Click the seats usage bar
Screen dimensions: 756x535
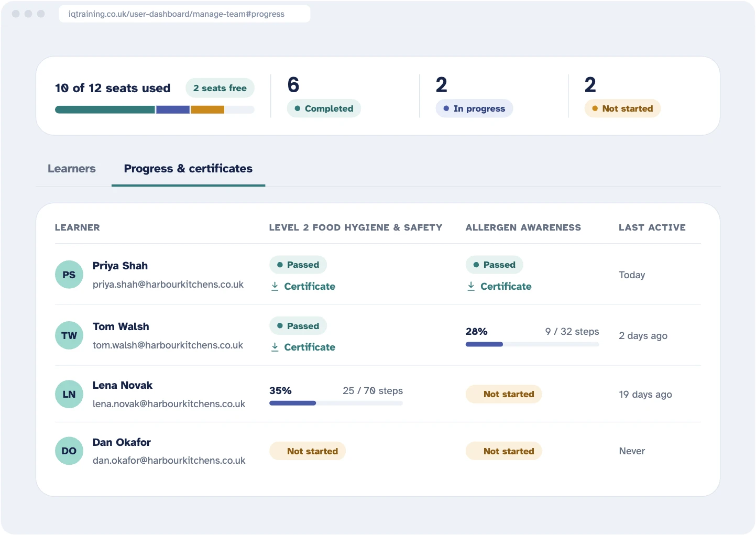click(155, 110)
